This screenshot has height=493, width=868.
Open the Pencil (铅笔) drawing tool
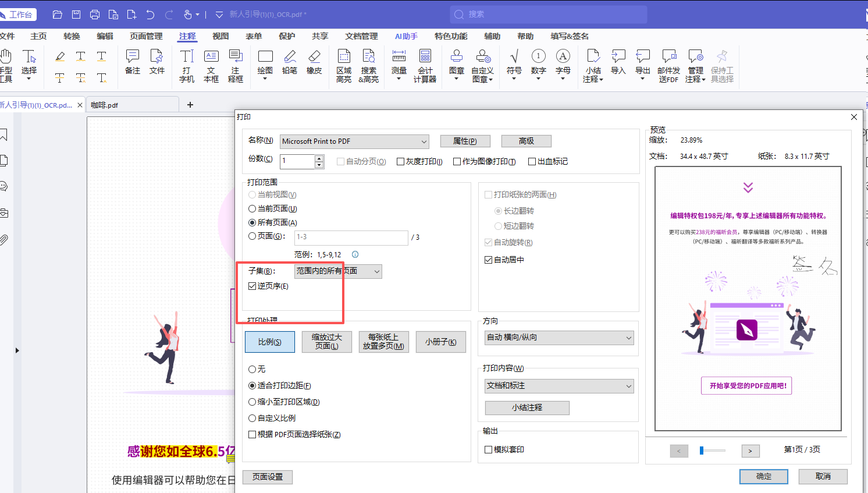click(x=290, y=62)
